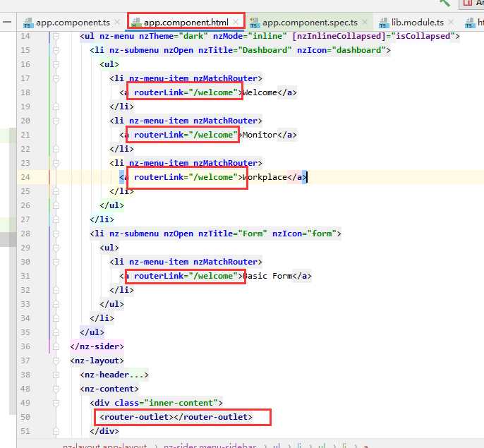Click the Welcome link text on line 18
Screen dimensions: 484x448
click(260, 92)
